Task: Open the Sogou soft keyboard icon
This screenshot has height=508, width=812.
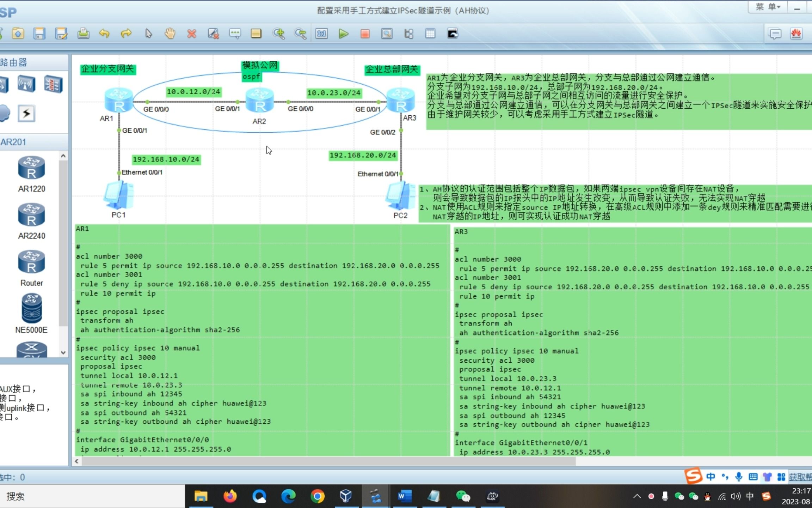Action: pyautogui.click(x=753, y=477)
